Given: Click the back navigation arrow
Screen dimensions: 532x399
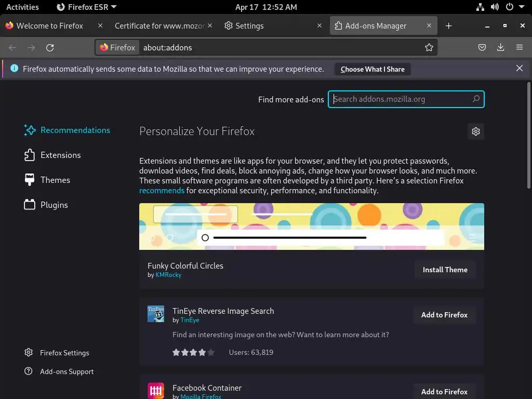Looking at the screenshot, I should 12,47.
